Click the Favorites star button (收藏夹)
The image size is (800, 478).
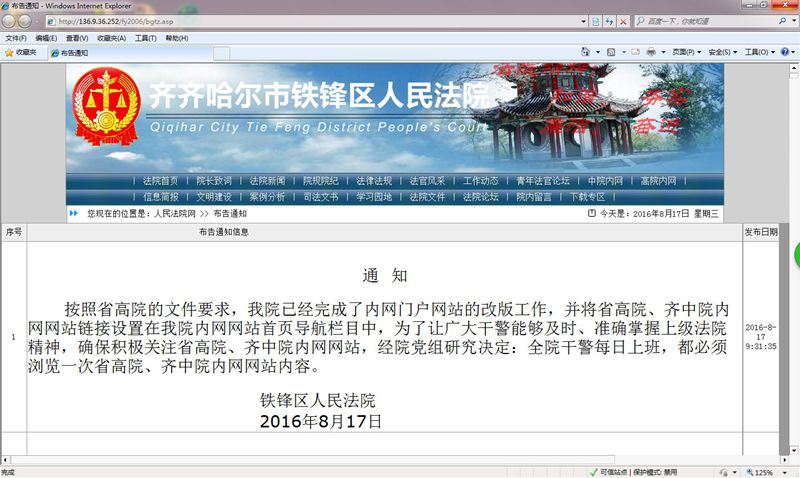[21, 52]
